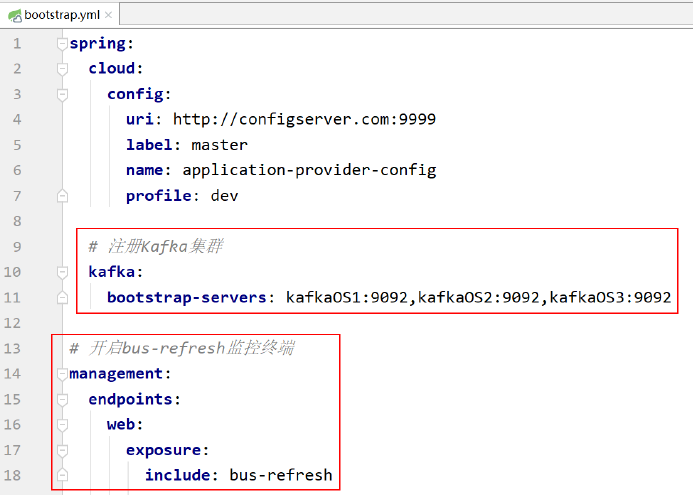Collapse the cloud block fold marker
The width and height of the screenshot is (693, 495).
pos(62,69)
